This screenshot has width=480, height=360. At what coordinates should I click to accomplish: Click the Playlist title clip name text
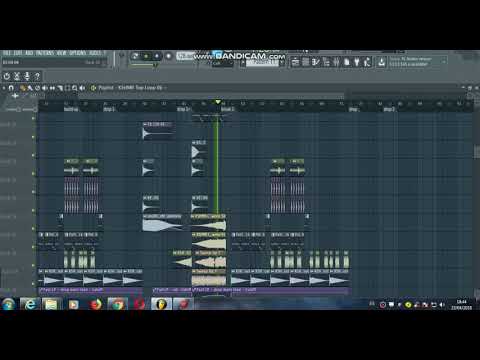(x=140, y=88)
